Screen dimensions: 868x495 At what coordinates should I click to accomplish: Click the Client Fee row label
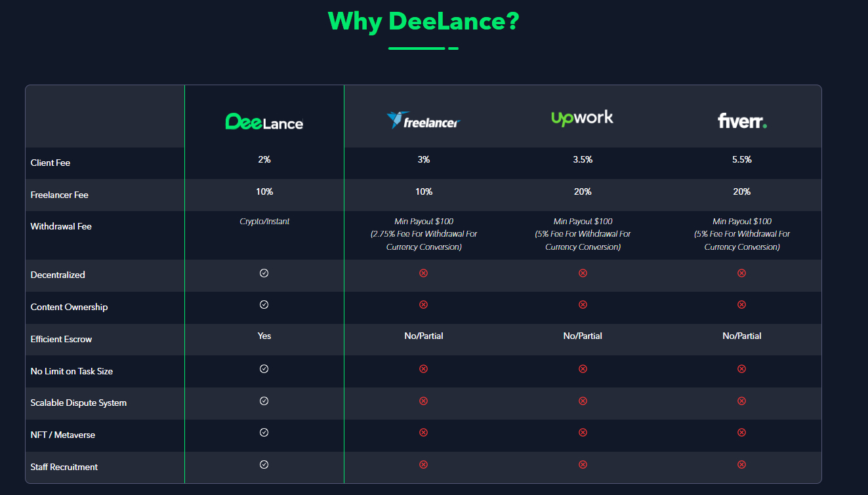pos(51,163)
